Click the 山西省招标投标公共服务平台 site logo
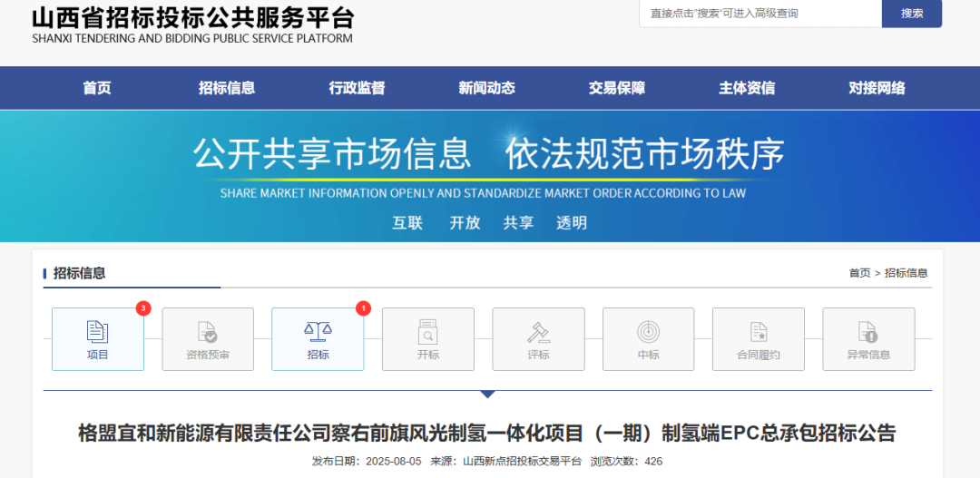Image resolution: width=980 pixels, height=478 pixels. tap(192, 25)
